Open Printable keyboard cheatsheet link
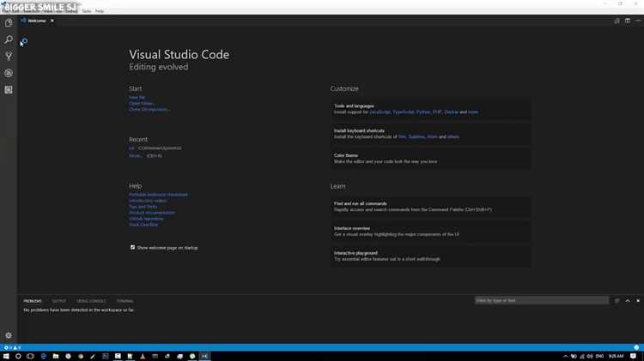Viewport: 644px width, 361px height. [x=158, y=195]
